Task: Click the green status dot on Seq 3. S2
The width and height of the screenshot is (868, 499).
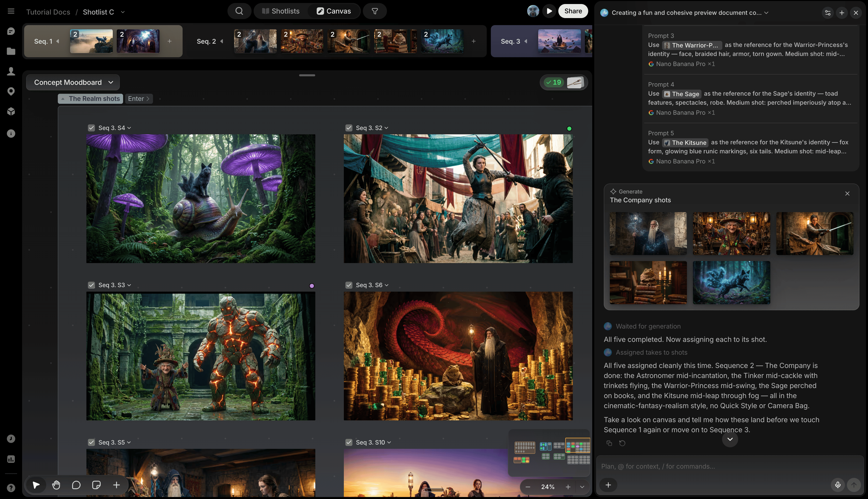Action: point(569,129)
